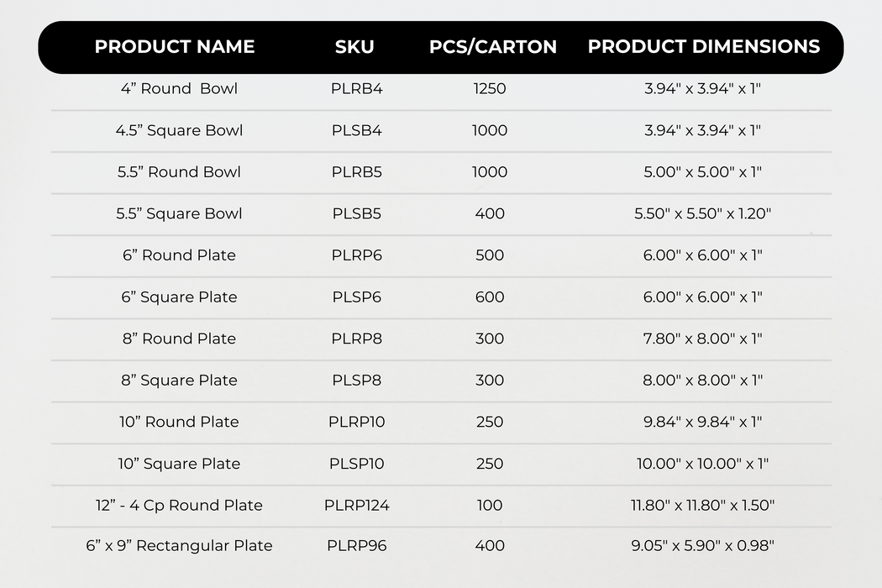Select the 5.50" x 5.50" x 1.20" dimensions
This screenshot has width=882, height=588.
pos(702,214)
